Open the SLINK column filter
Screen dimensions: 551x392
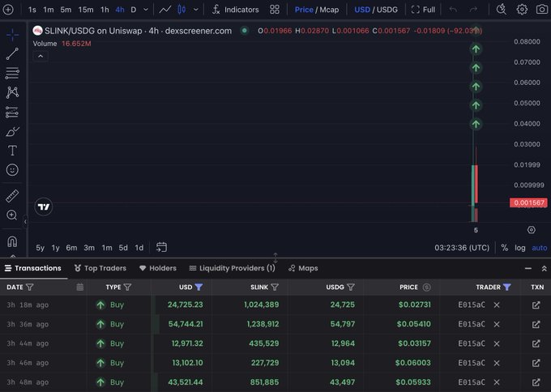tap(275, 287)
